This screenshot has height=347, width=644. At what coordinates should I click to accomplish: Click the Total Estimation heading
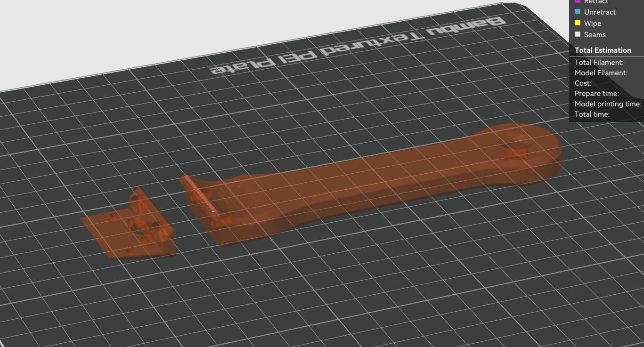click(603, 50)
